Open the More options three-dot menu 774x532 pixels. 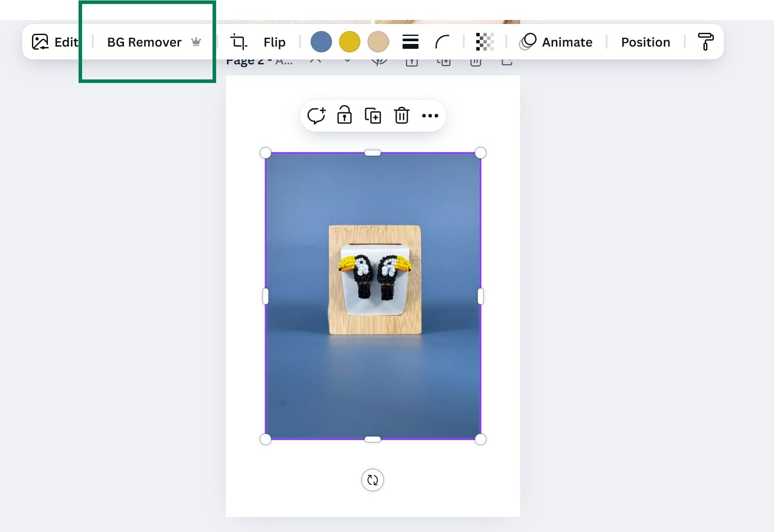(430, 116)
